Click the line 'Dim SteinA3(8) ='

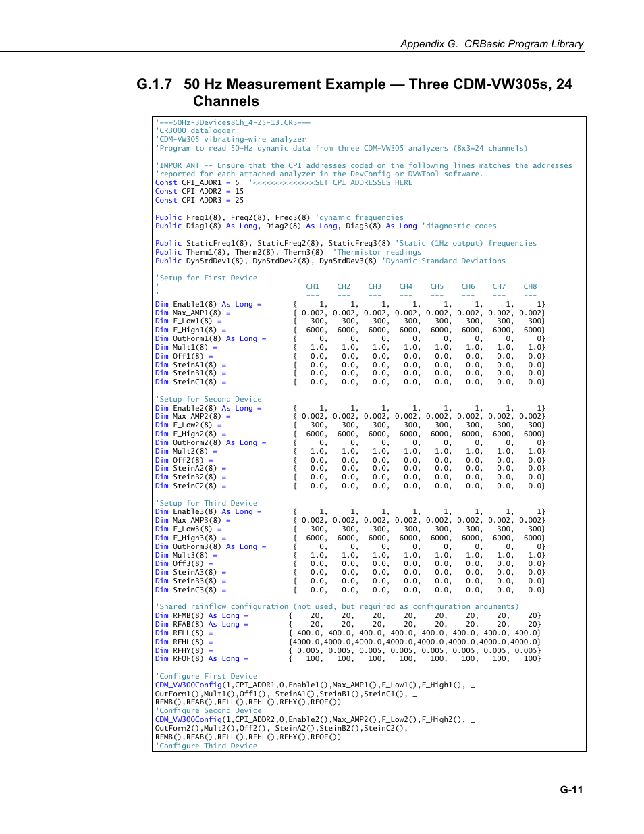[350, 573]
